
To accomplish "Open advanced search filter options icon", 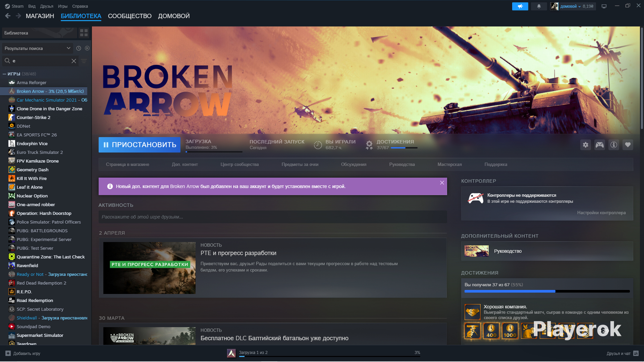I will (x=84, y=61).
